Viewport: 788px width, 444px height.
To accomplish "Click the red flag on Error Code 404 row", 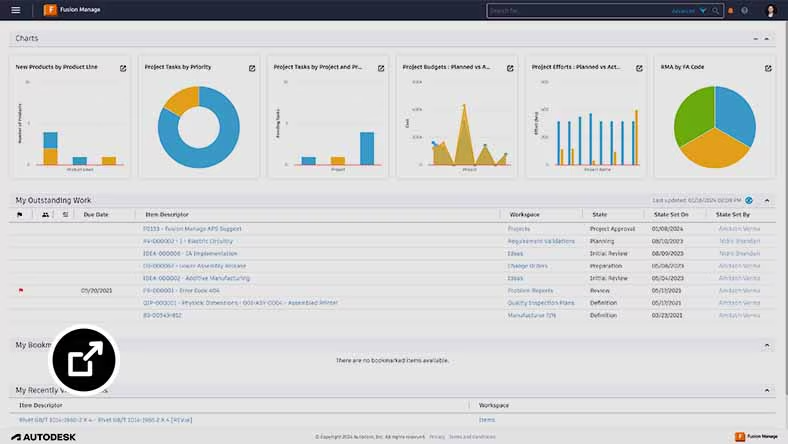I will click(x=21, y=291).
